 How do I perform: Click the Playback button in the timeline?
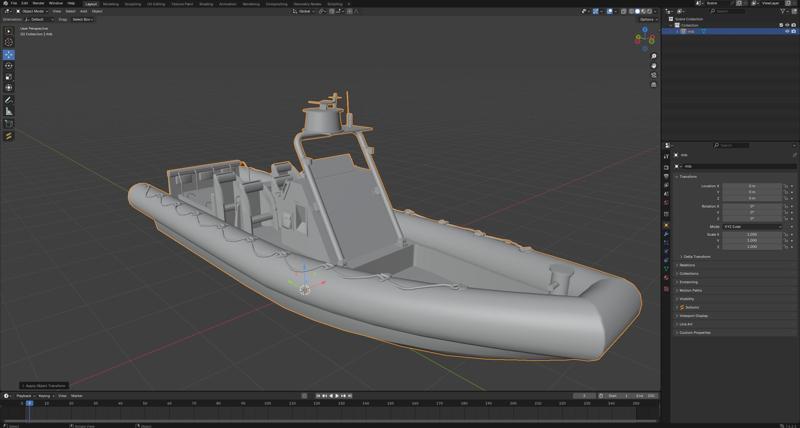coord(24,396)
